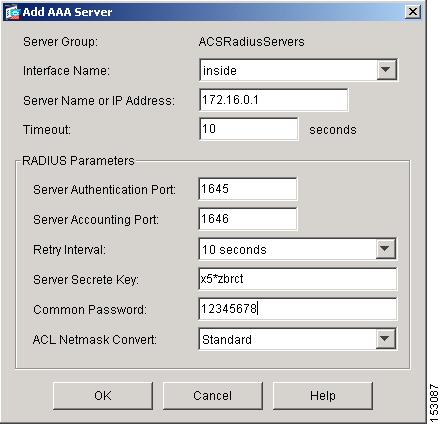
Task: Expand the Retry Interval dropdown arrow
Action: pyautogui.click(x=385, y=249)
